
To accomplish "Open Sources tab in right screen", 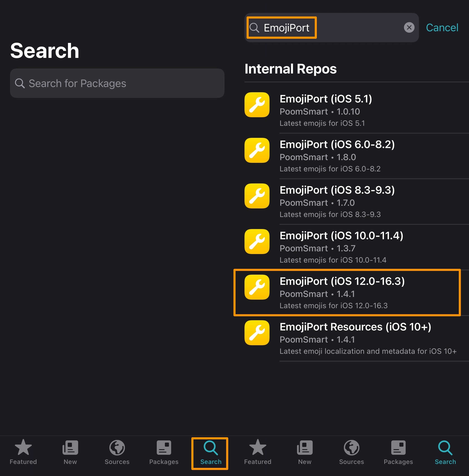I will 351,453.
